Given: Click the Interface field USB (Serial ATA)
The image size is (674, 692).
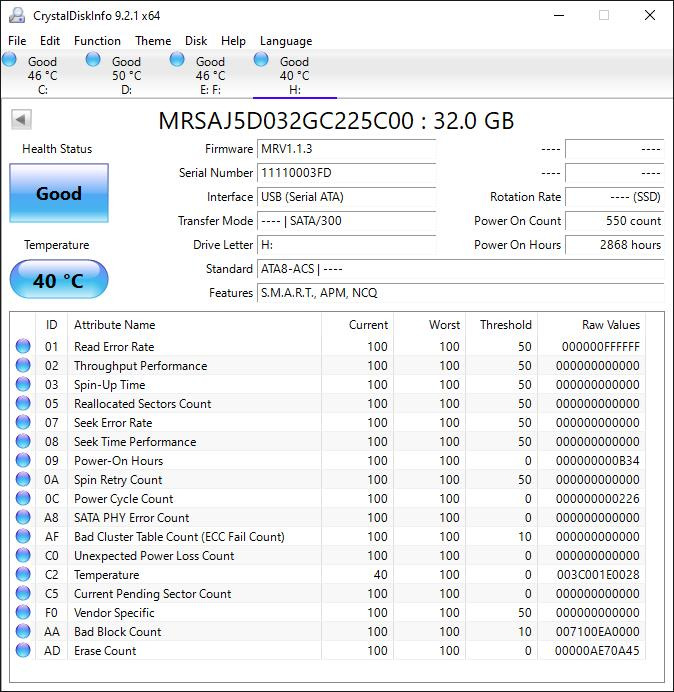Looking at the screenshot, I should pos(346,197).
